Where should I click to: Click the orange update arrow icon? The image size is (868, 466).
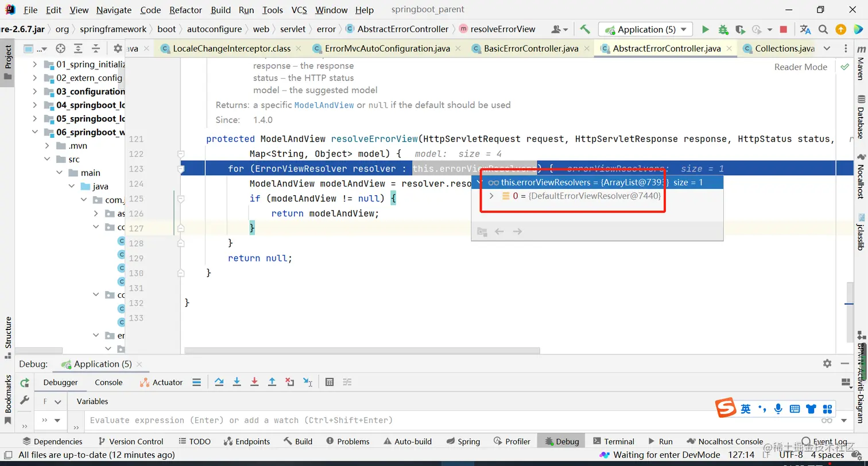(840, 29)
